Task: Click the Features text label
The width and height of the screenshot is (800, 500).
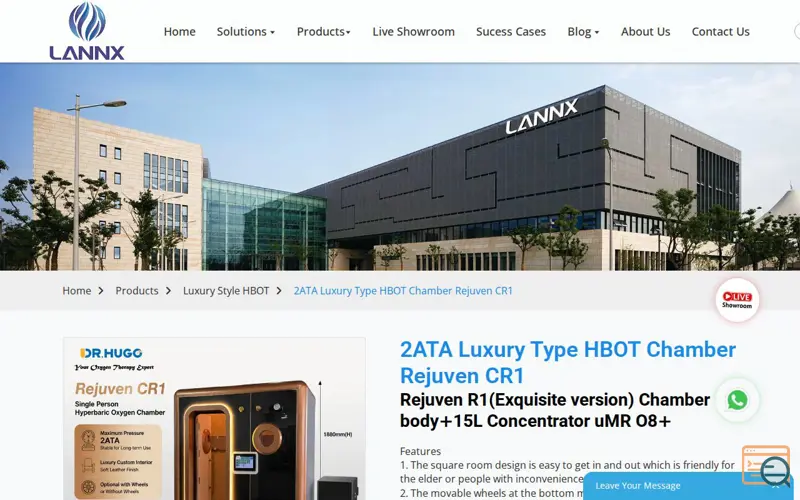Action: 420,451
